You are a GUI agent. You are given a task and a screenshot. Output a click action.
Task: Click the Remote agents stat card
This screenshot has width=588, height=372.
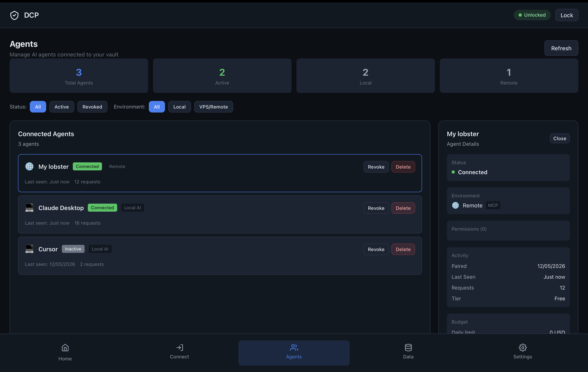(x=509, y=75)
